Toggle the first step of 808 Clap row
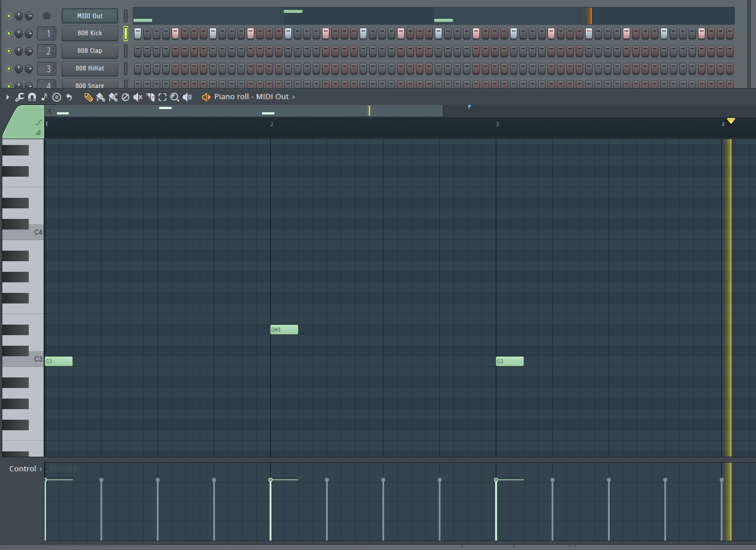 point(138,51)
